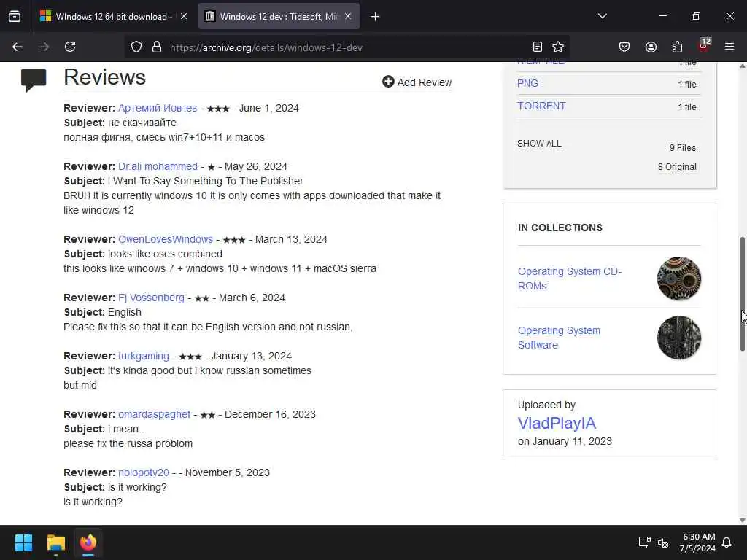Screen dimensions: 747x560
Task: Click muted volume tray icon
Action: (x=662, y=542)
